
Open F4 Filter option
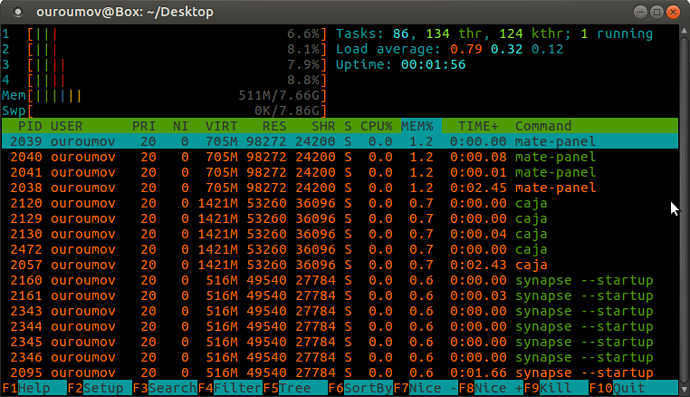pyautogui.click(x=230, y=388)
